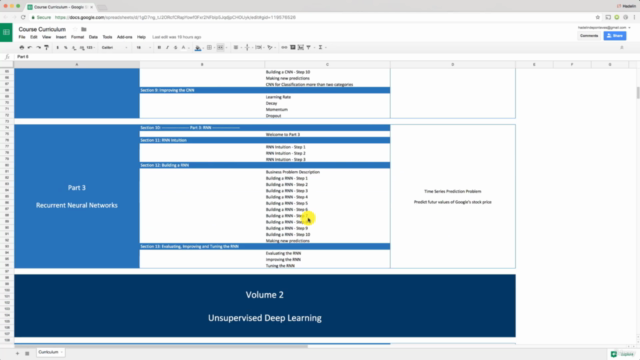Screen dimensions: 640x360
Task: Apply the percent format icon
Action: 66,47
